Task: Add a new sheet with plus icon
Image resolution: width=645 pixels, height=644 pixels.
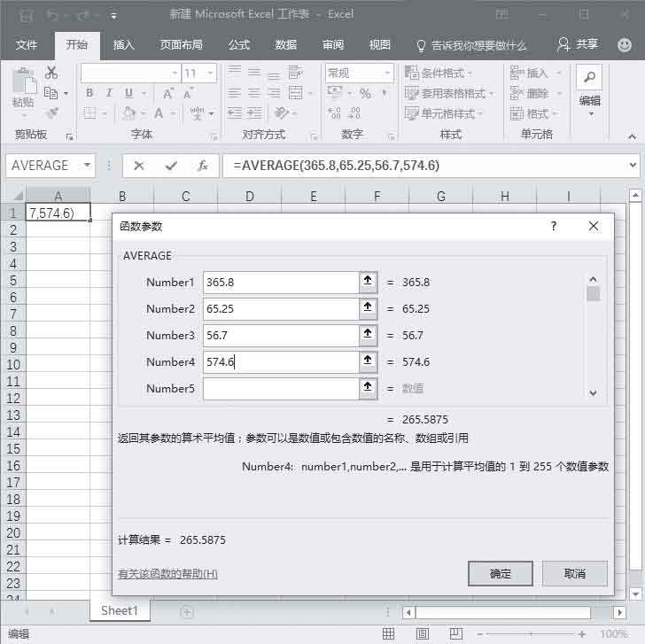Action: (187, 611)
